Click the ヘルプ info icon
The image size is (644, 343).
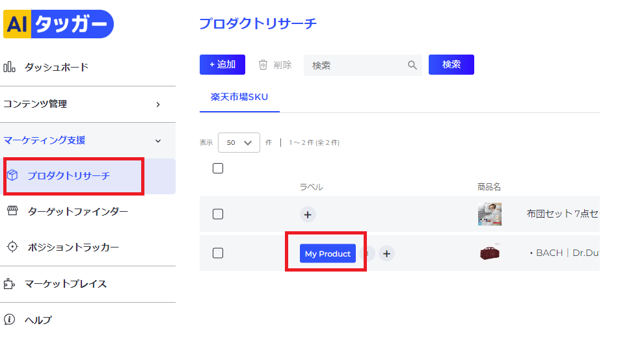pos(10,319)
